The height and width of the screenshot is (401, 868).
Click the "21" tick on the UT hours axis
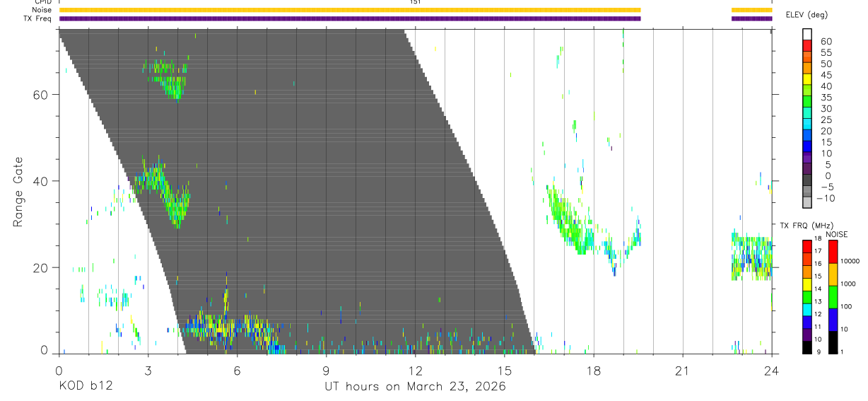click(682, 370)
